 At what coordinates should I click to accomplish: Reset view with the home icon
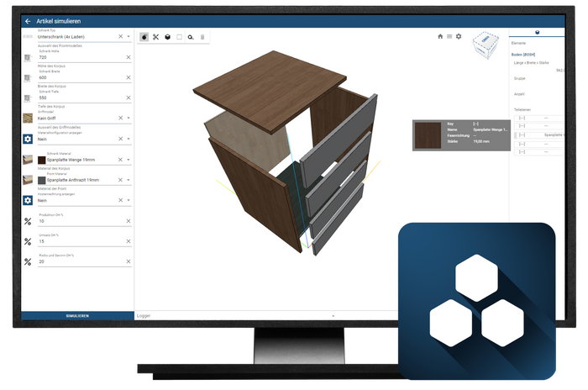(x=440, y=36)
